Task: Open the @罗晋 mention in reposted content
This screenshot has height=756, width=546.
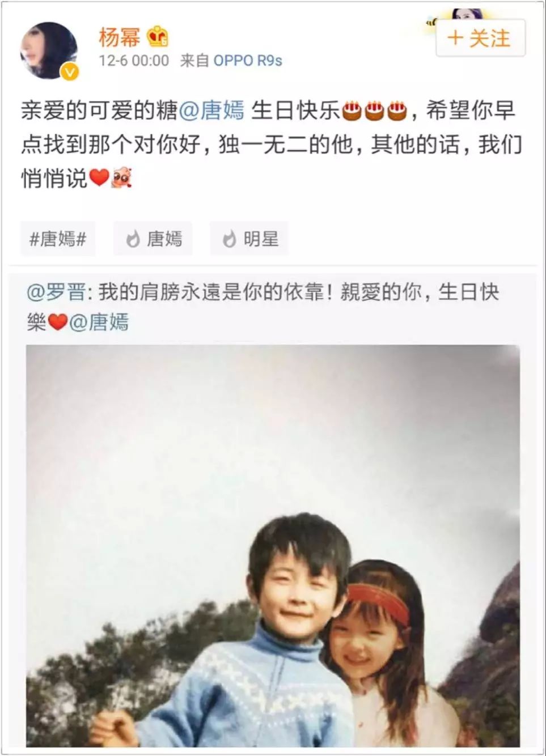Action: click(56, 292)
